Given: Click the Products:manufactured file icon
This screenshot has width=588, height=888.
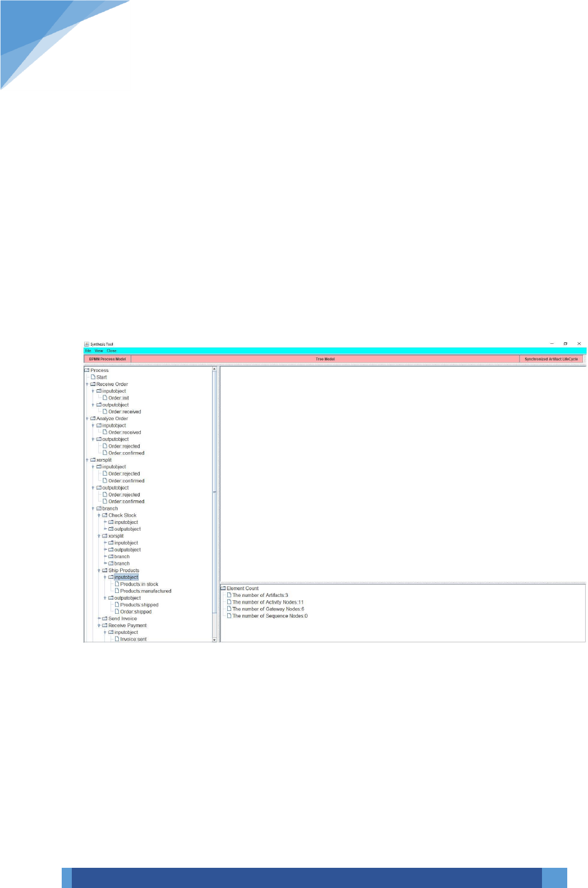Looking at the screenshot, I should [x=117, y=591].
